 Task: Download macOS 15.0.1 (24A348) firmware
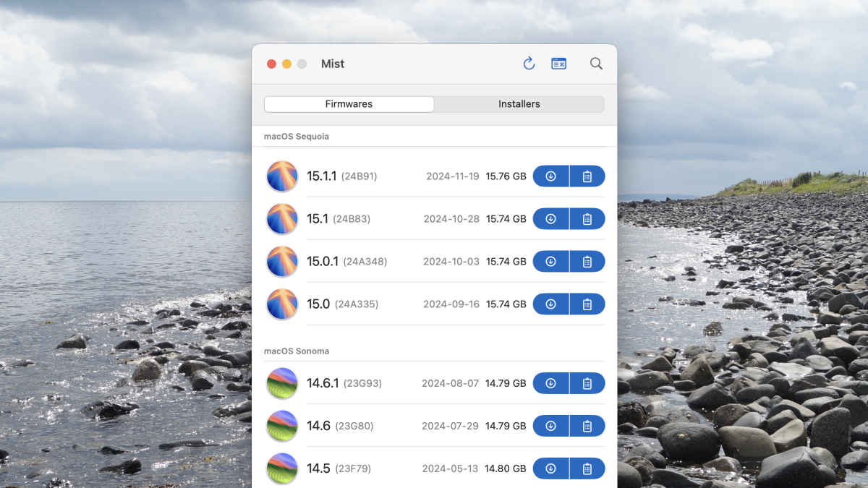pos(551,262)
